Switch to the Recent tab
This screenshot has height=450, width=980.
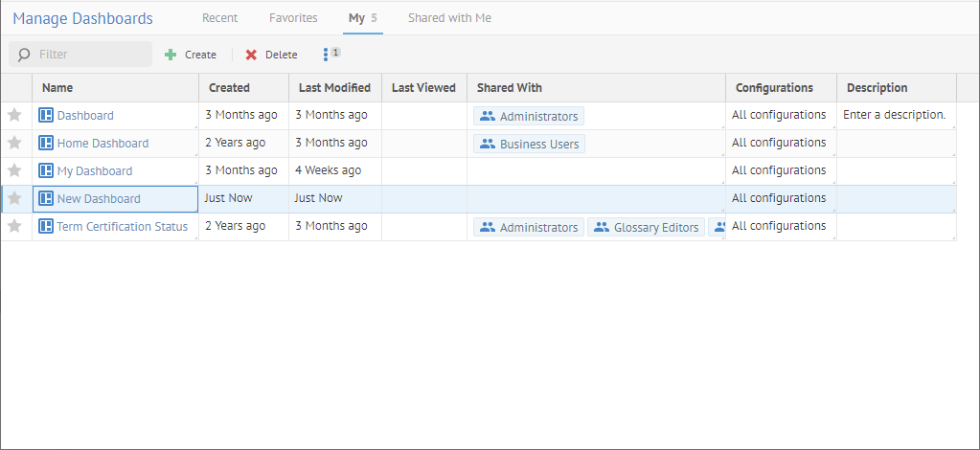[x=219, y=17]
